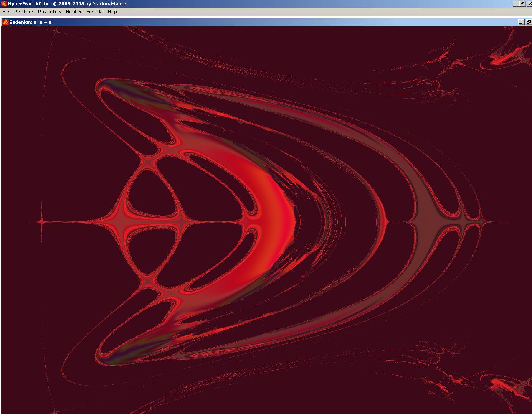Open the Help menu
The width and height of the screenshot is (532, 414).
[112, 12]
